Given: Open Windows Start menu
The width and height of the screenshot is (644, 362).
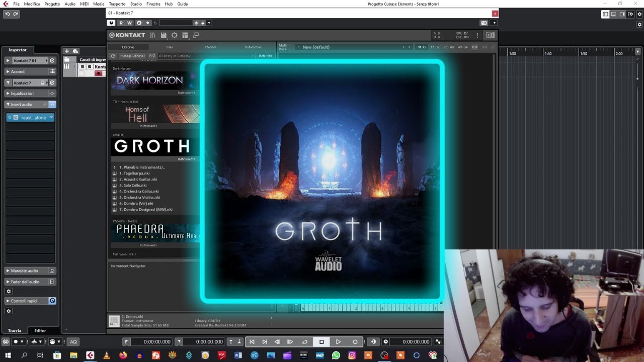Looking at the screenshot, I should (7, 355).
